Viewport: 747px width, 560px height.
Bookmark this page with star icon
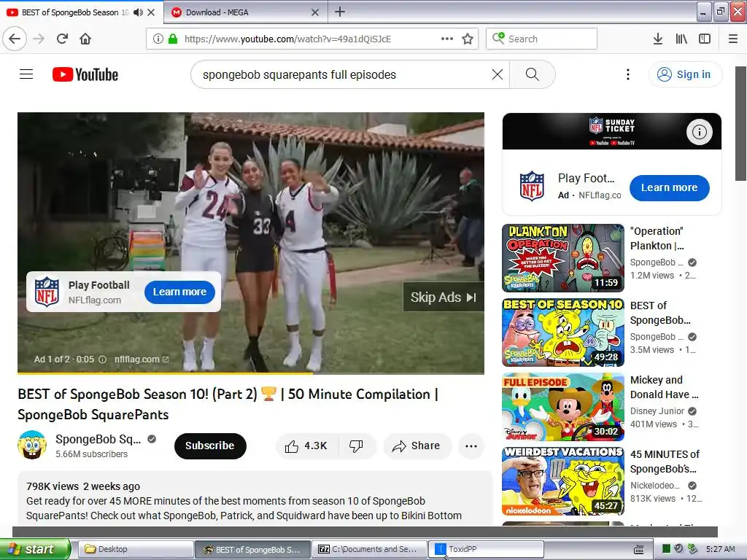[x=468, y=39]
